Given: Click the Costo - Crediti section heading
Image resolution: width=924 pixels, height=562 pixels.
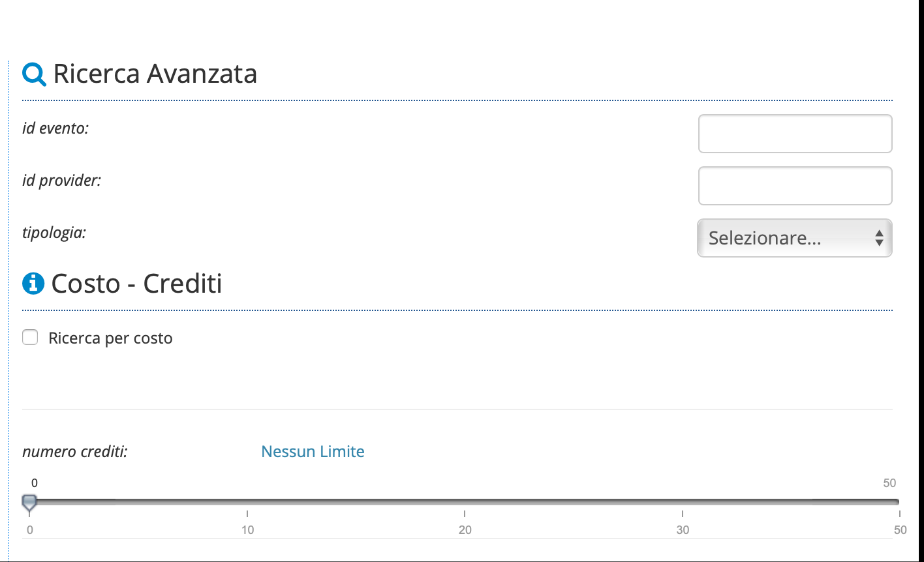Looking at the screenshot, I should pyautogui.click(x=136, y=284).
